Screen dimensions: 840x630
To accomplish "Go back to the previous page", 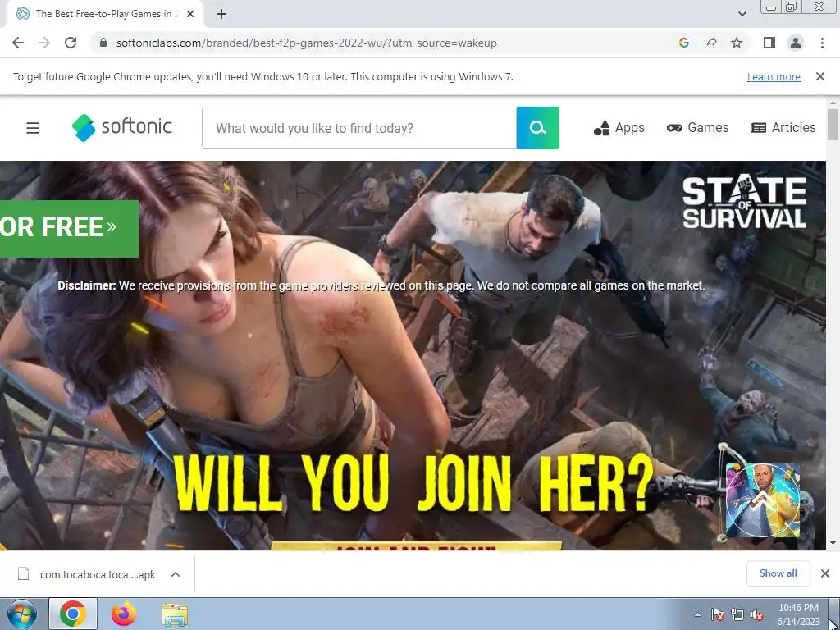I will pyautogui.click(x=18, y=43).
